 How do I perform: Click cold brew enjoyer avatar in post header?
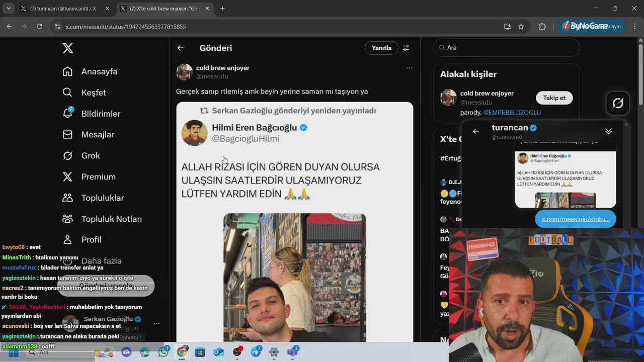pyautogui.click(x=185, y=72)
